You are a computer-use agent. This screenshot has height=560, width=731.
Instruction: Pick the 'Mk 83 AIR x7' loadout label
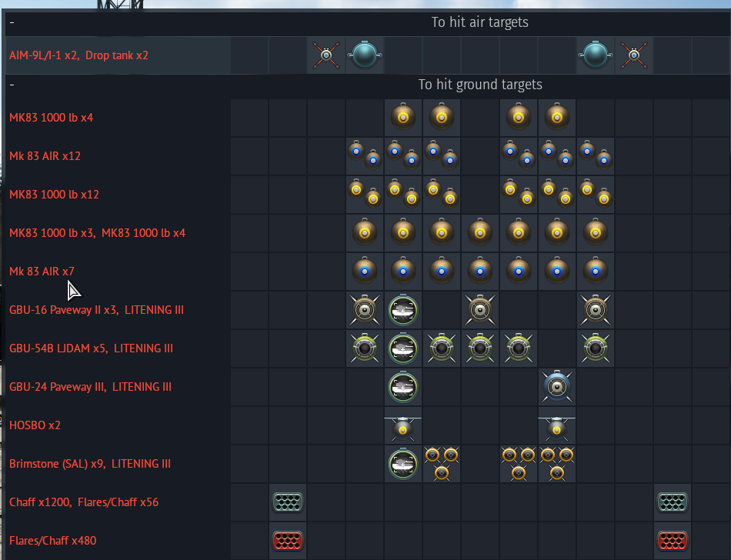42,272
